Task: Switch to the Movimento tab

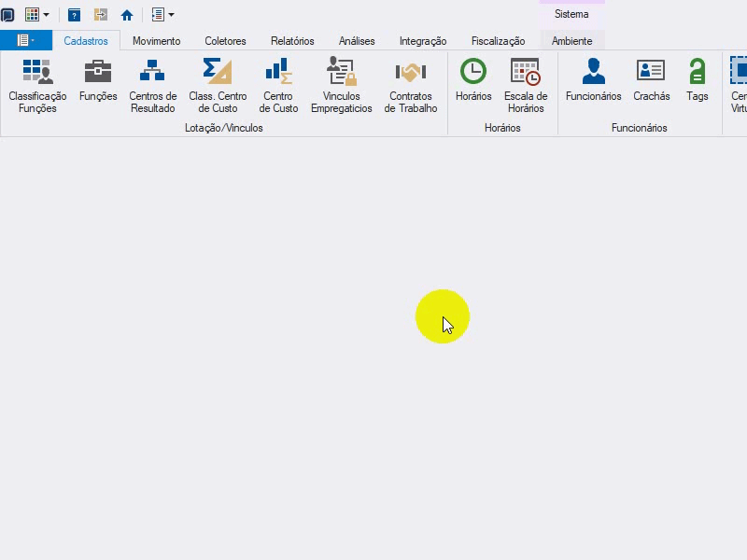Action: pos(156,41)
